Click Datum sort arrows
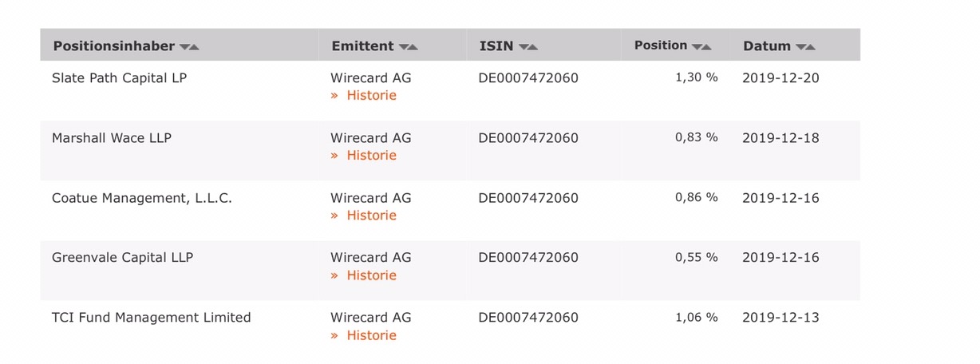 click(805, 47)
